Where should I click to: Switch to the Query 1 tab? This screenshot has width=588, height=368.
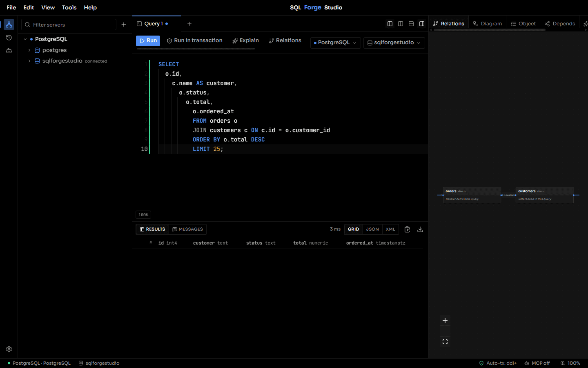156,24
